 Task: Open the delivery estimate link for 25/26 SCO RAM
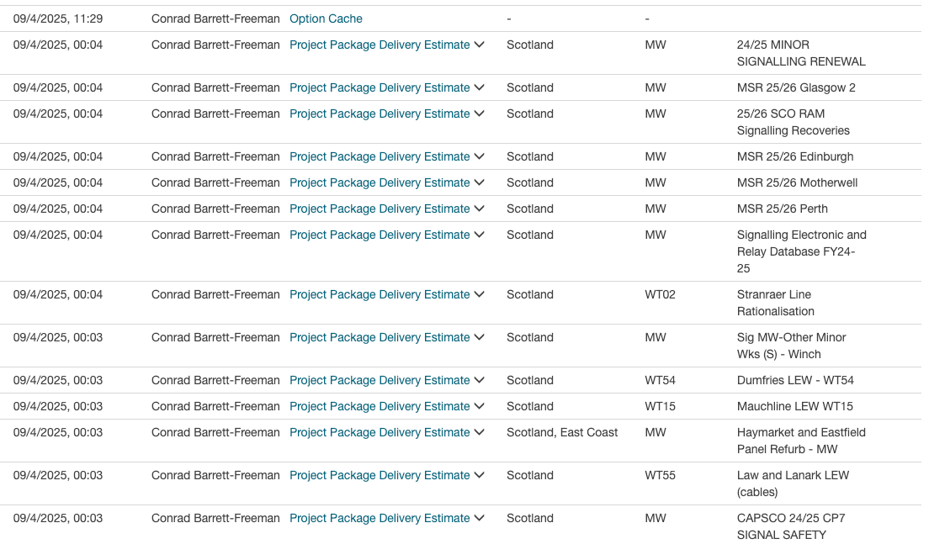(x=380, y=114)
